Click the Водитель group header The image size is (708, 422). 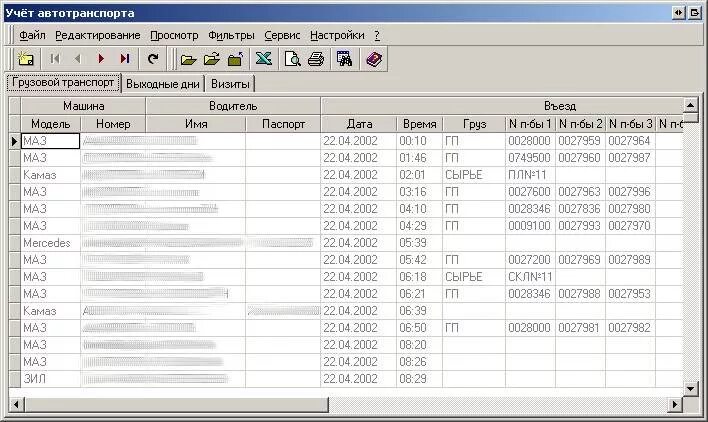(x=233, y=106)
